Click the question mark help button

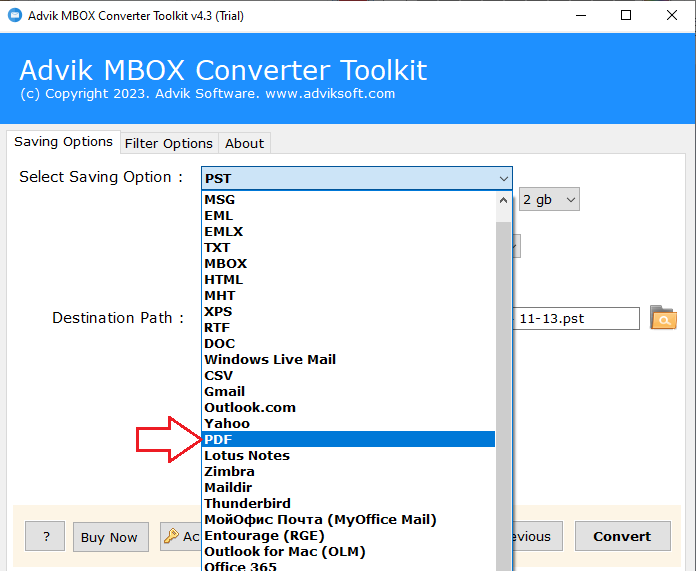click(45, 536)
